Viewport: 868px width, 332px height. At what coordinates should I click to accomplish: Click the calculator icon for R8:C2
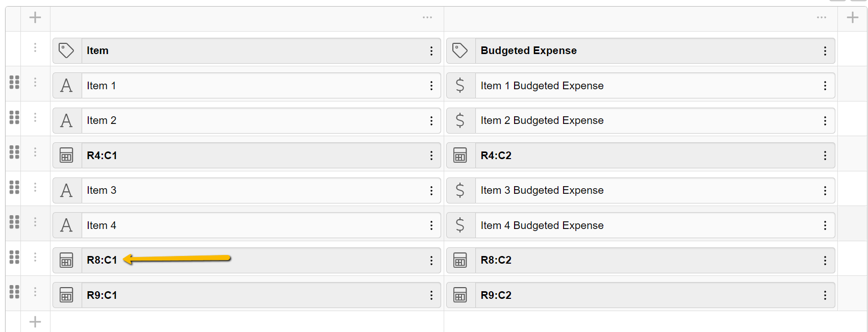click(x=461, y=260)
